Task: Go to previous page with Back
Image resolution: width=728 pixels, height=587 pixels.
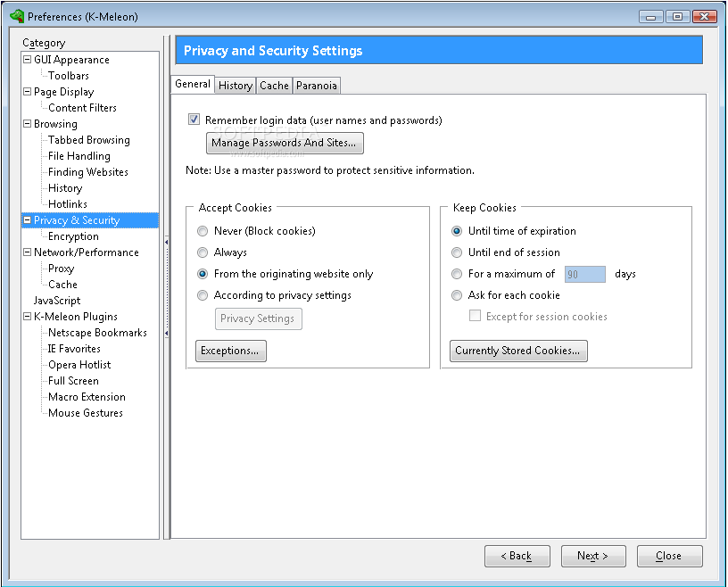Action: pos(517,556)
